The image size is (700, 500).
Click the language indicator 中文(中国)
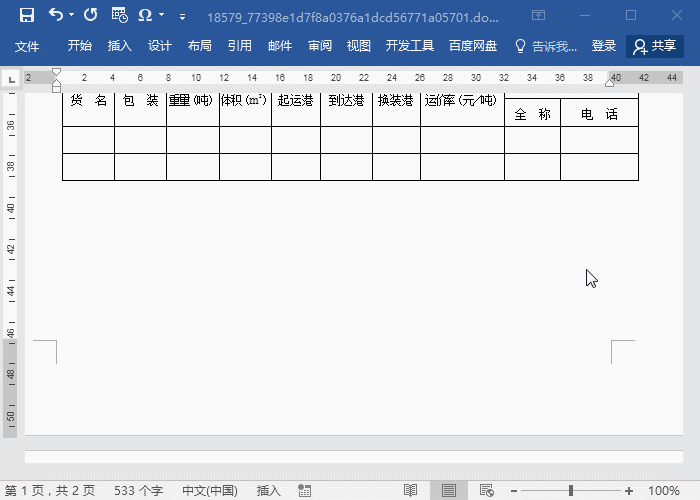click(x=210, y=491)
